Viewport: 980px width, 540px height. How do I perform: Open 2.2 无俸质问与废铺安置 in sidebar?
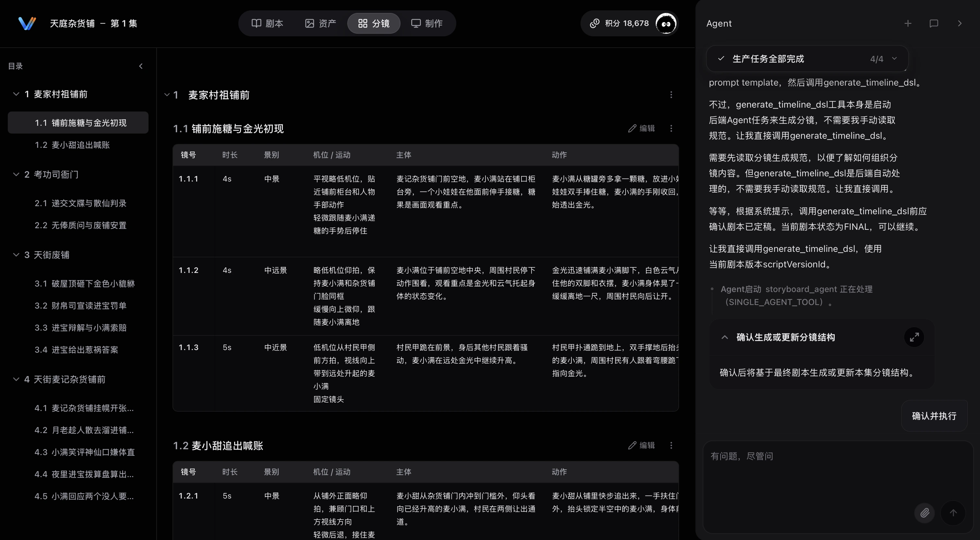coord(78,225)
